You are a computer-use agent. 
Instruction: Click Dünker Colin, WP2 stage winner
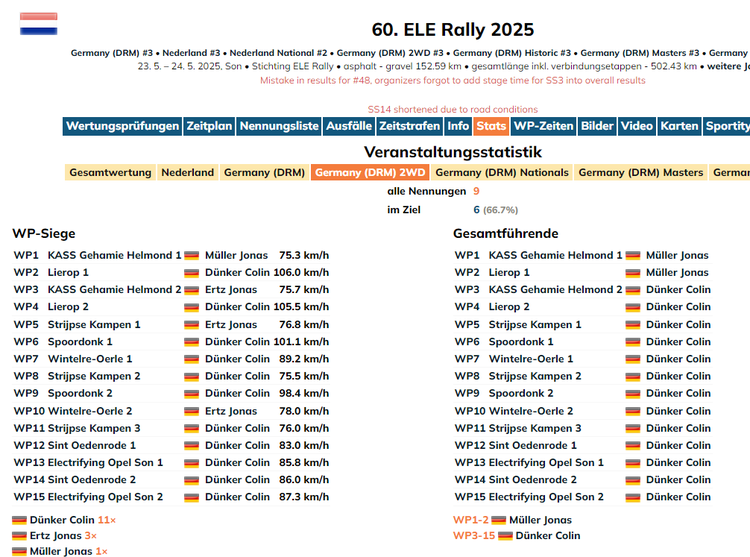click(x=237, y=273)
